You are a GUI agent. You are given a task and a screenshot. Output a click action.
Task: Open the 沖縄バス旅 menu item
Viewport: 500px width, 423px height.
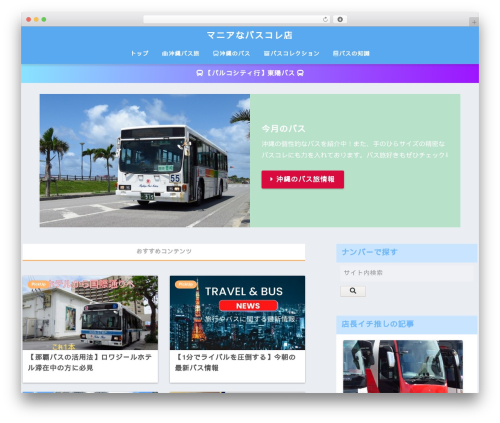point(180,53)
